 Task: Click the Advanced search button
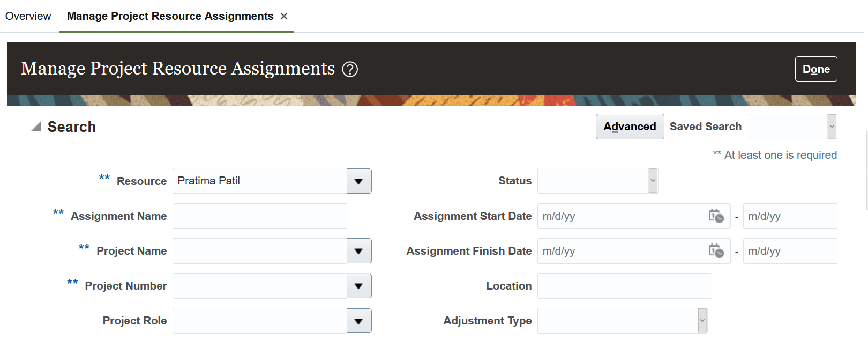(630, 127)
